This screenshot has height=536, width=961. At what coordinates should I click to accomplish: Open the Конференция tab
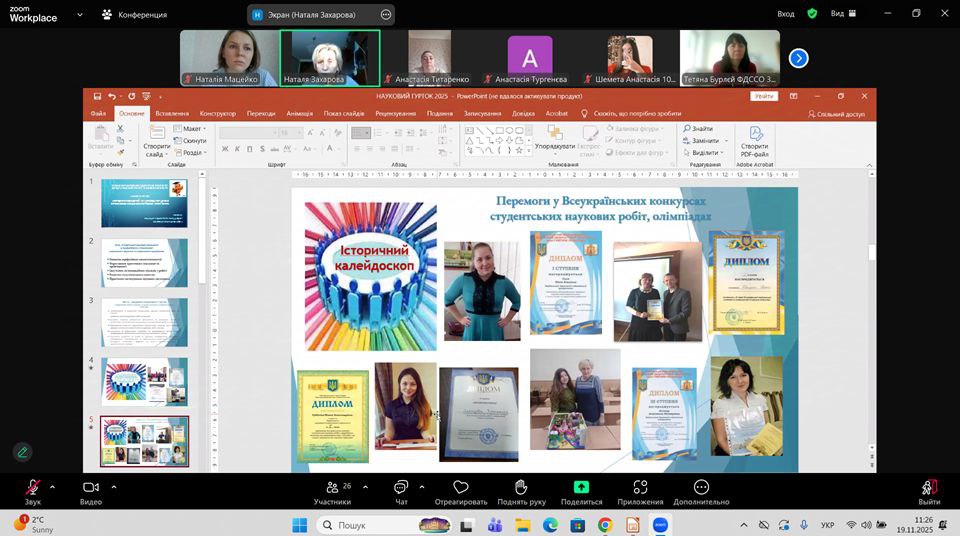click(x=134, y=15)
